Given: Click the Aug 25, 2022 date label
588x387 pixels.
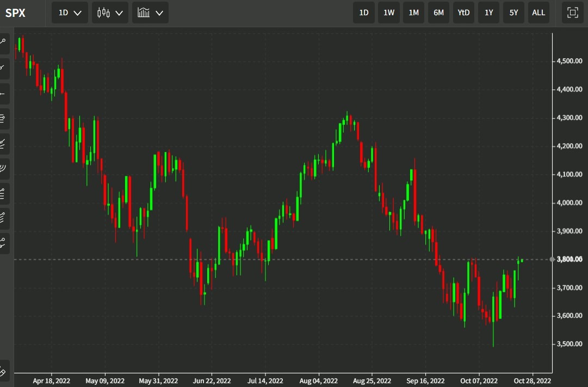Looking at the screenshot, I should (x=372, y=380).
